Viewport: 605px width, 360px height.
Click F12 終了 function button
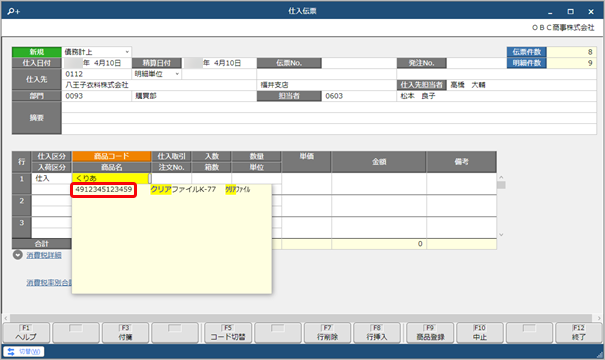pos(579,333)
